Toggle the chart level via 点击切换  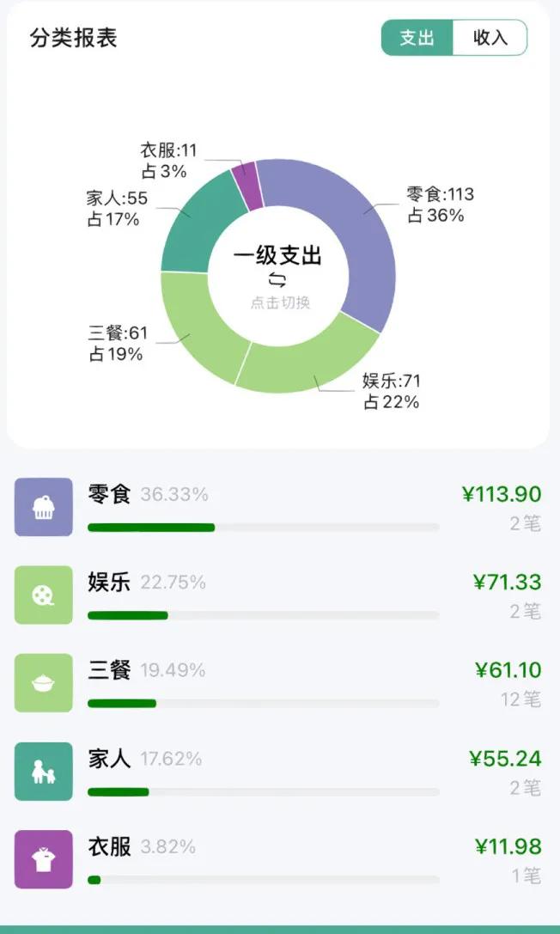(279, 302)
